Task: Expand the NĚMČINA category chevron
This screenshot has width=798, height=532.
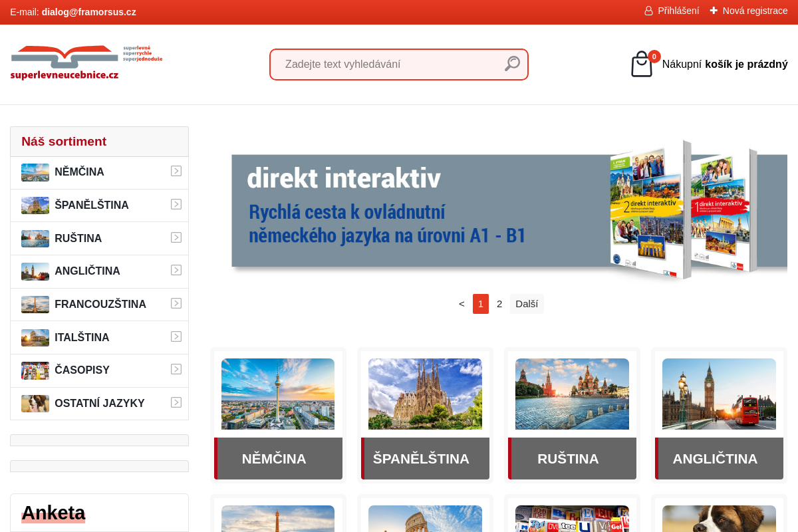Action: pyautogui.click(x=176, y=171)
